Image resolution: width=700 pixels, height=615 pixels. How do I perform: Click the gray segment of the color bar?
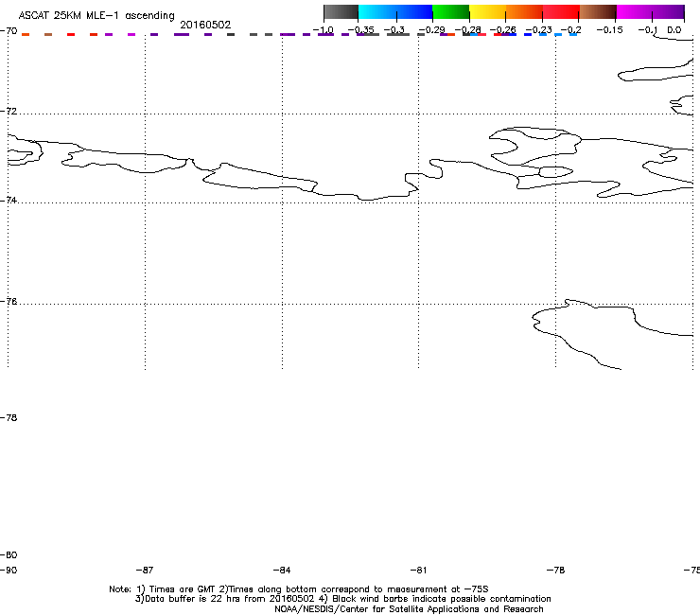click(341, 12)
